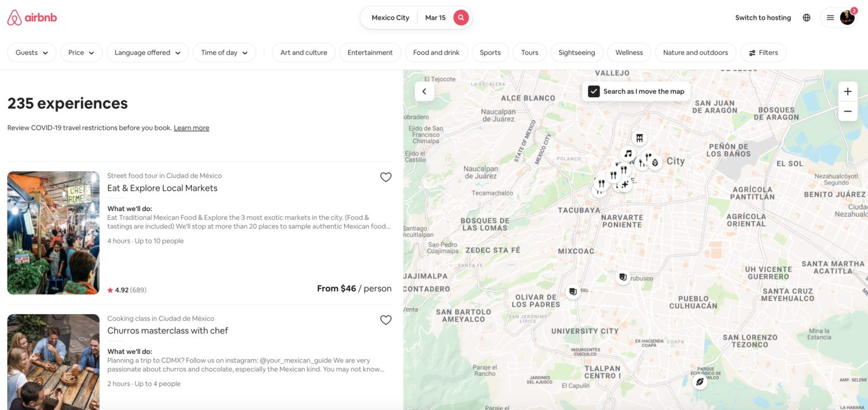
Task: Favorite the Churros masterclass experience
Action: click(386, 320)
